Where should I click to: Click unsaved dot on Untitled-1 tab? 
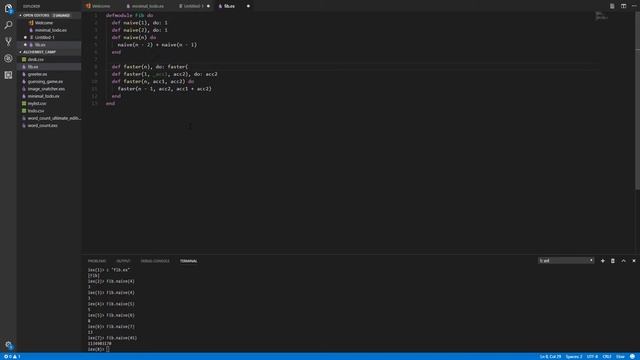209,6
